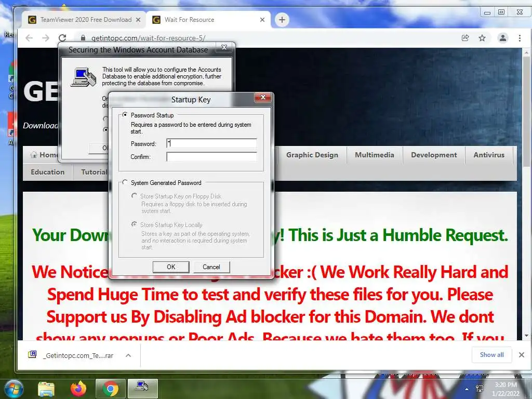Click the share page icon in address bar

(x=465, y=38)
